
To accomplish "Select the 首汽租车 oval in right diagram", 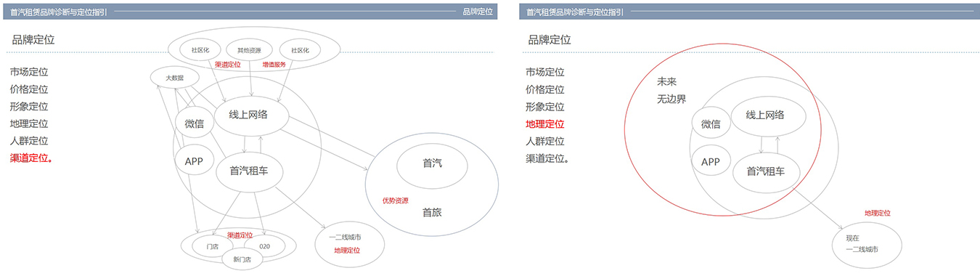I will [765, 171].
